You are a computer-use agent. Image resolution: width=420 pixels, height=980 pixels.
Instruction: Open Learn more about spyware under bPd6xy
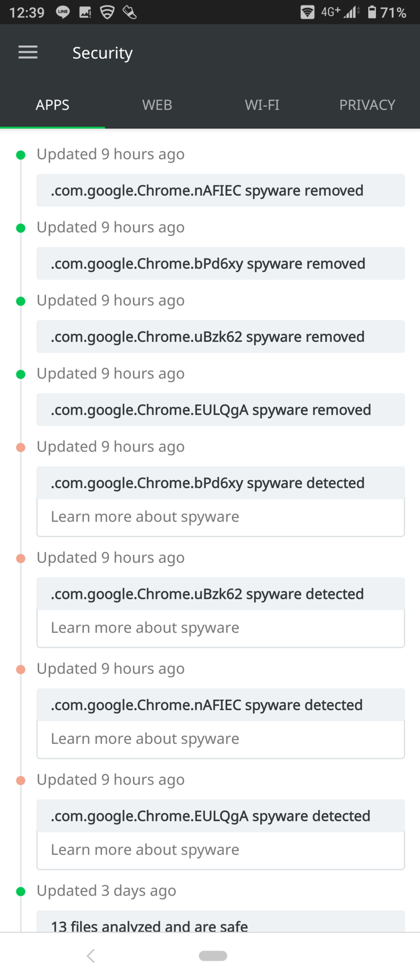click(x=220, y=517)
